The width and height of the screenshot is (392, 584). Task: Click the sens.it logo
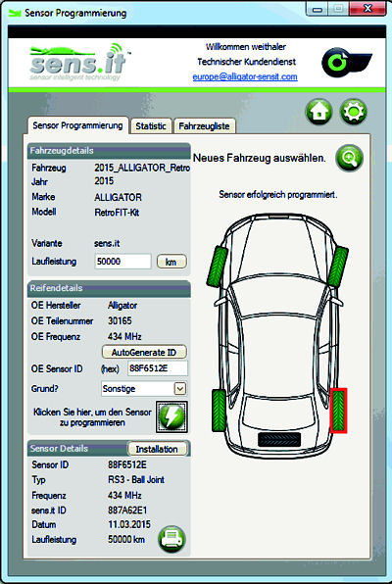[x=79, y=62]
